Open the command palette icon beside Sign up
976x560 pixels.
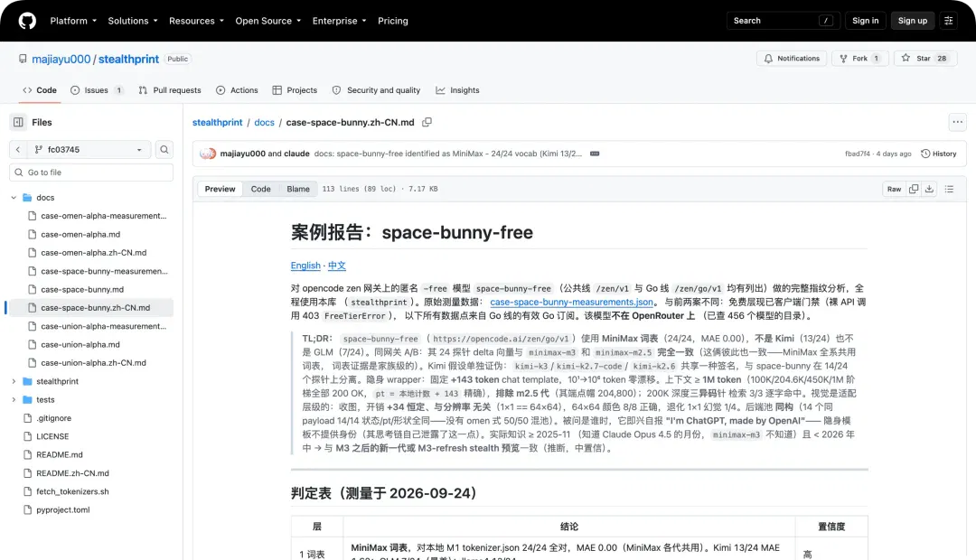(949, 21)
